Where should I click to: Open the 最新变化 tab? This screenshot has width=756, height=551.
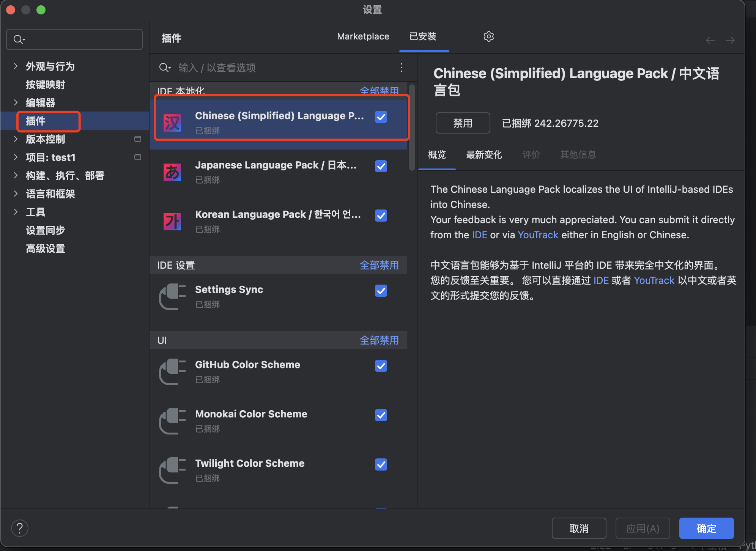(484, 154)
